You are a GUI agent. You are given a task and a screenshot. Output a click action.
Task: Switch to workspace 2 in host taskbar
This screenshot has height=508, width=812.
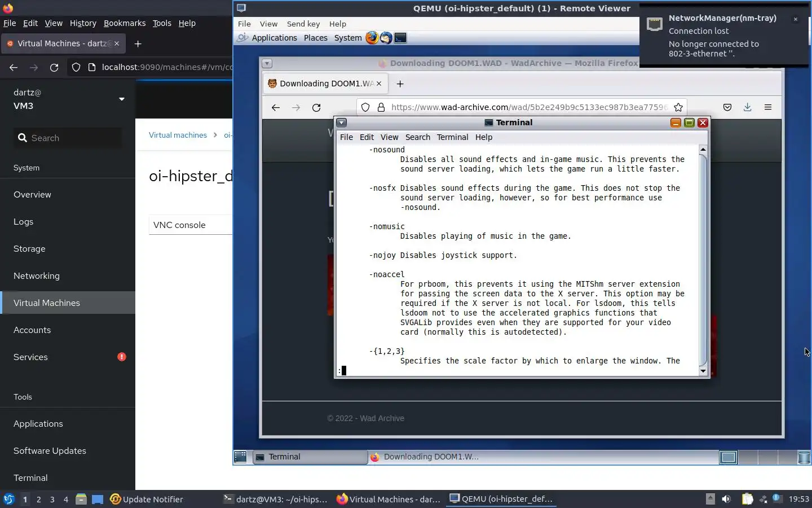pos(38,499)
